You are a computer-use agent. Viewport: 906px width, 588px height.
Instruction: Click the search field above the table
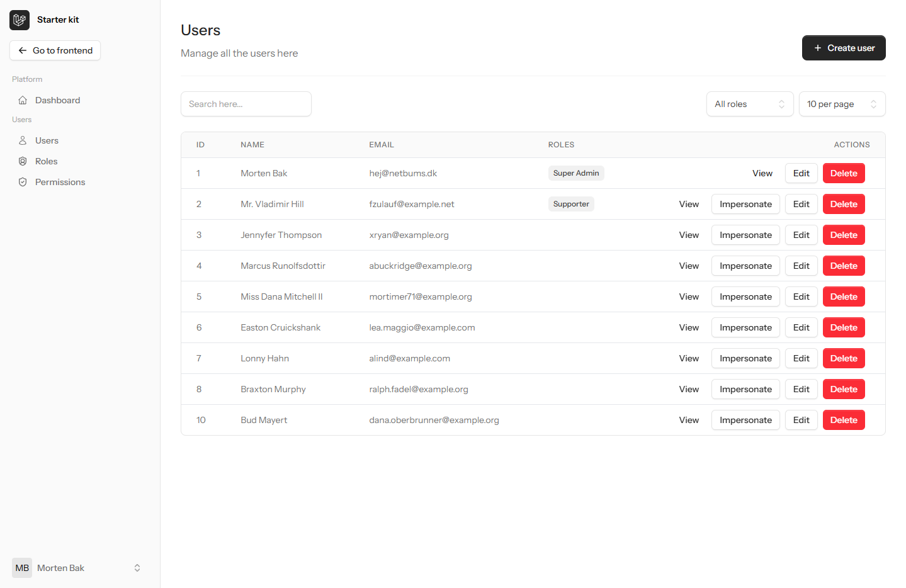pyautogui.click(x=246, y=104)
